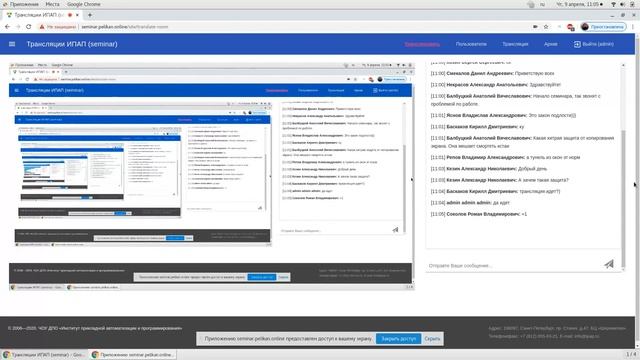Click the footer phone and e-mail line

(x=544, y=336)
